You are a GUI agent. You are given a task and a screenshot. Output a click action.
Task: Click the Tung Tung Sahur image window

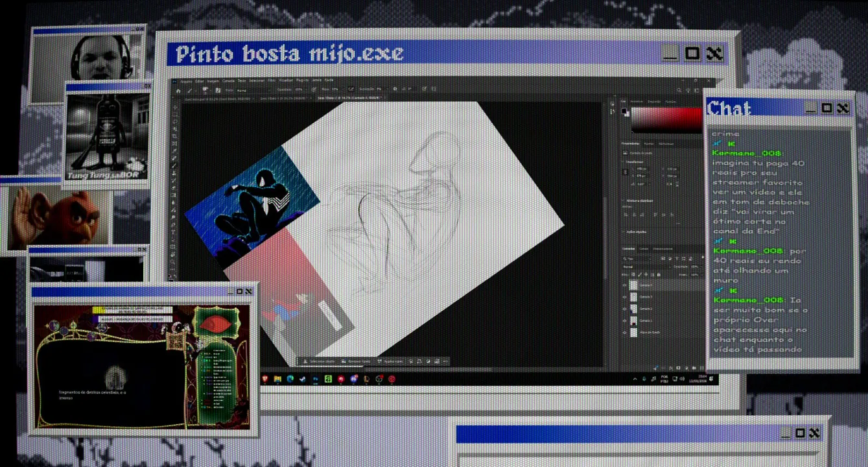coord(108,135)
